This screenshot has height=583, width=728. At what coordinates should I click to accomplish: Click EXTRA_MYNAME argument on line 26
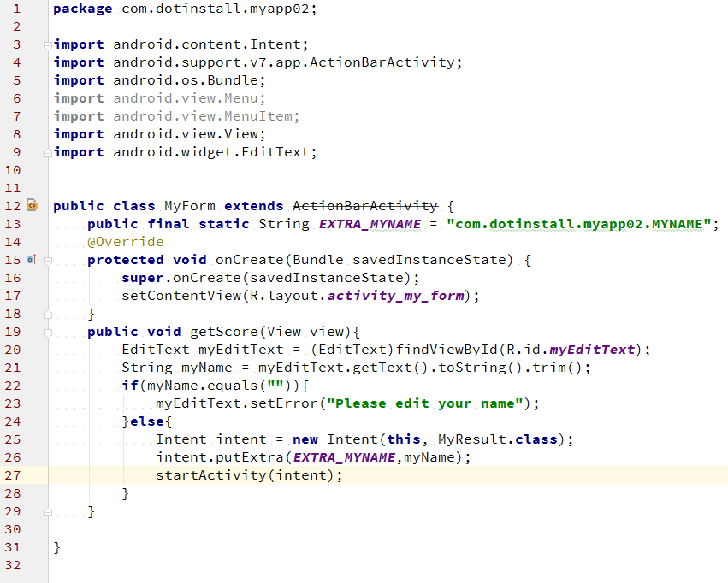coord(344,457)
